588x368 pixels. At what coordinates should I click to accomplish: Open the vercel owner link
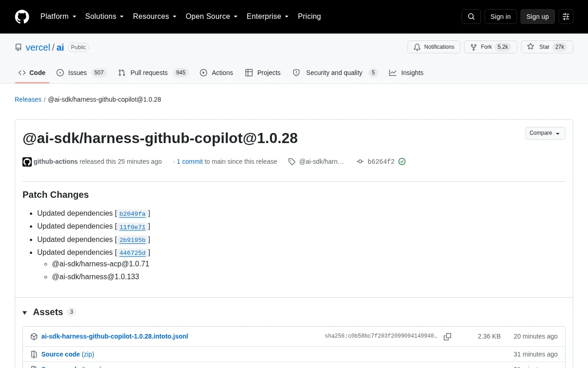coord(38,47)
